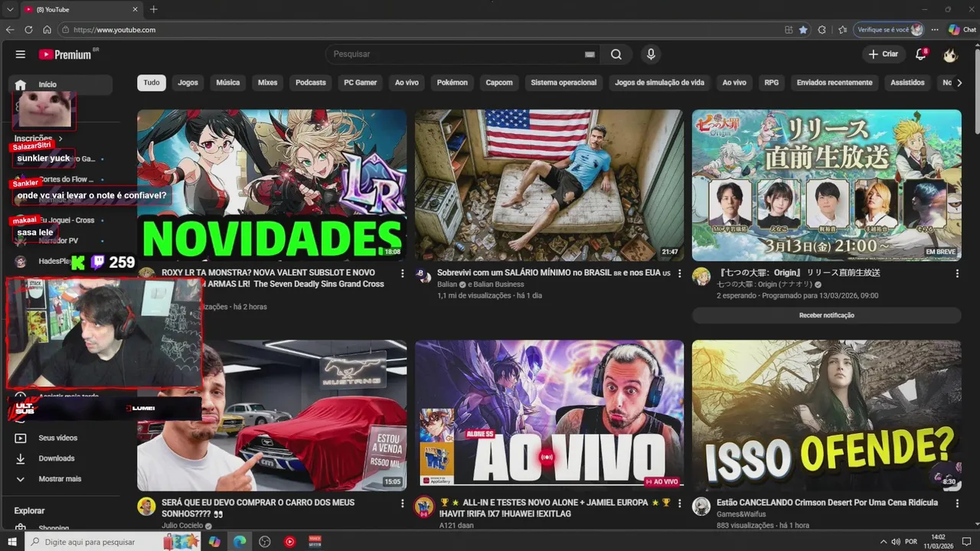The height and width of the screenshot is (551, 980).
Task: Open options menu for ROXY LR TA MONSTRA video
Action: (x=403, y=273)
